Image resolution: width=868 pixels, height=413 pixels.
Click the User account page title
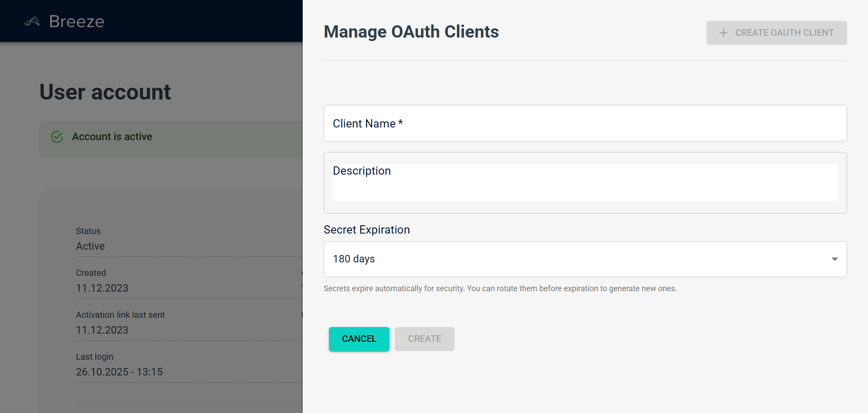pyautogui.click(x=105, y=92)
